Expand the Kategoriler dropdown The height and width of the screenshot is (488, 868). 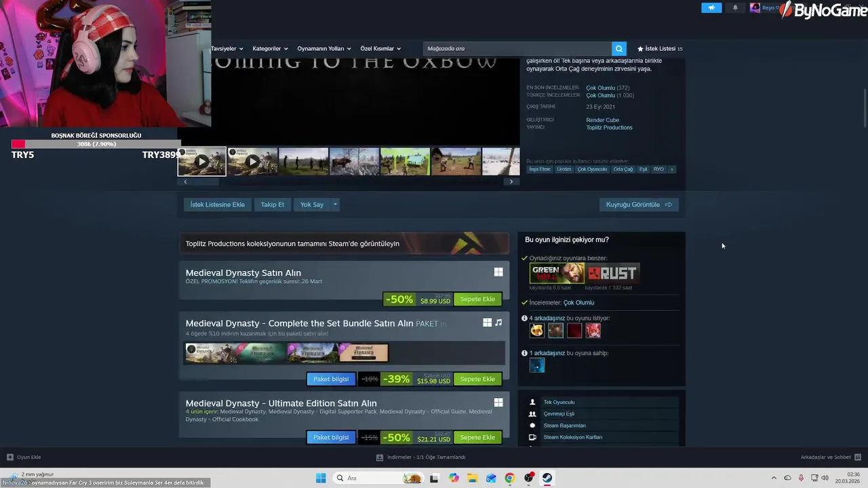[270, 49]
